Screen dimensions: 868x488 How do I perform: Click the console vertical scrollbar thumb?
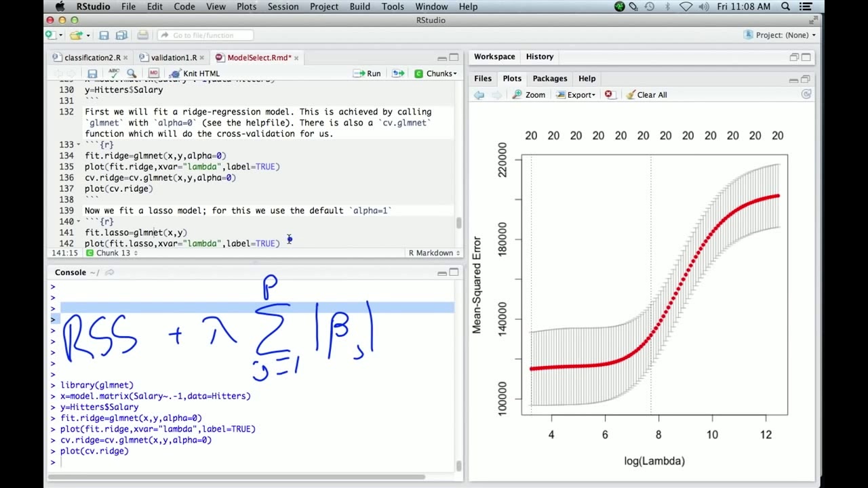459,466
